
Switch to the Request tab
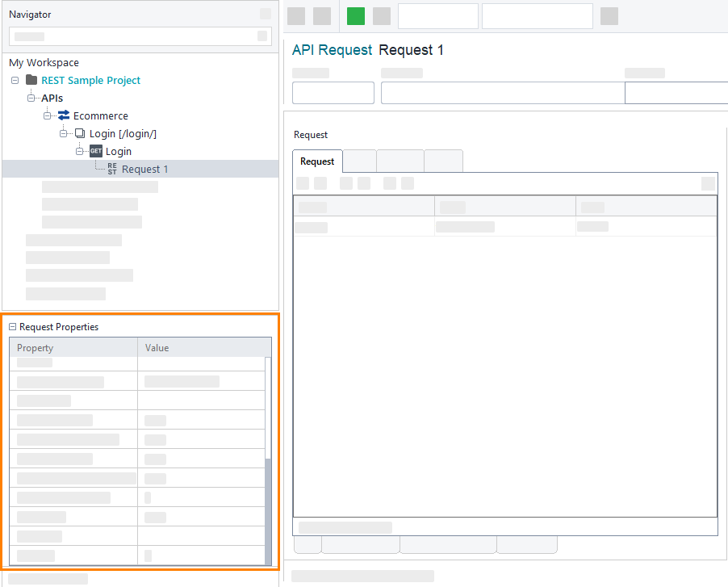[316, 161]
